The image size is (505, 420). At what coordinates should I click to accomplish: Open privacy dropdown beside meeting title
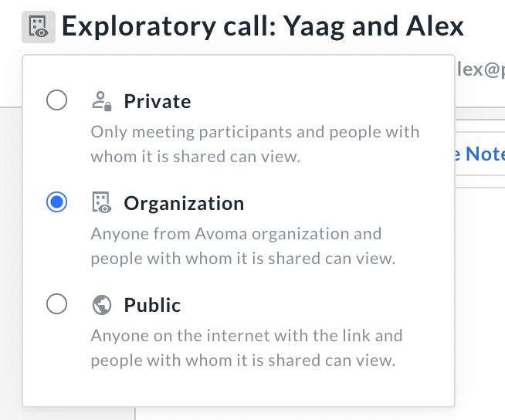[x=39, y=27]
